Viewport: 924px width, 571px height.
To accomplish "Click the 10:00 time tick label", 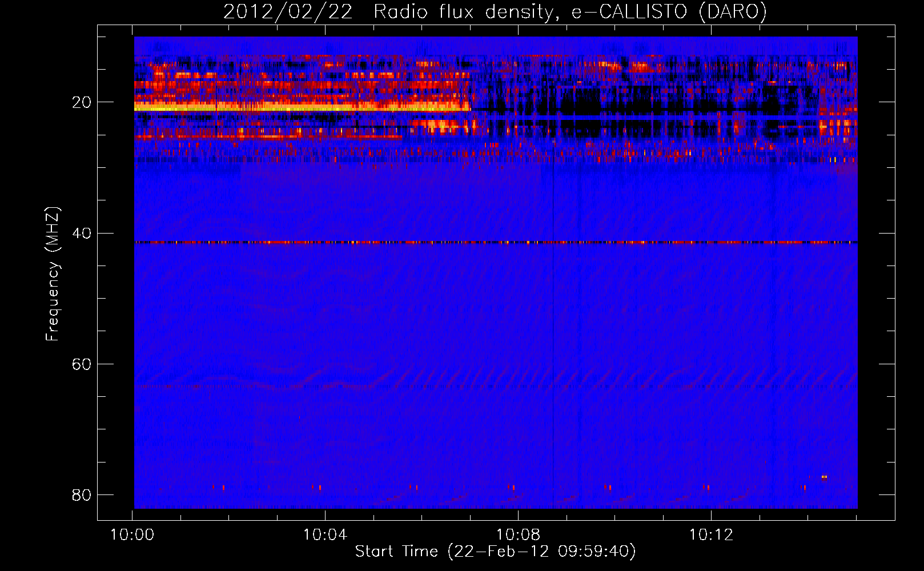I will click(132, 535).
